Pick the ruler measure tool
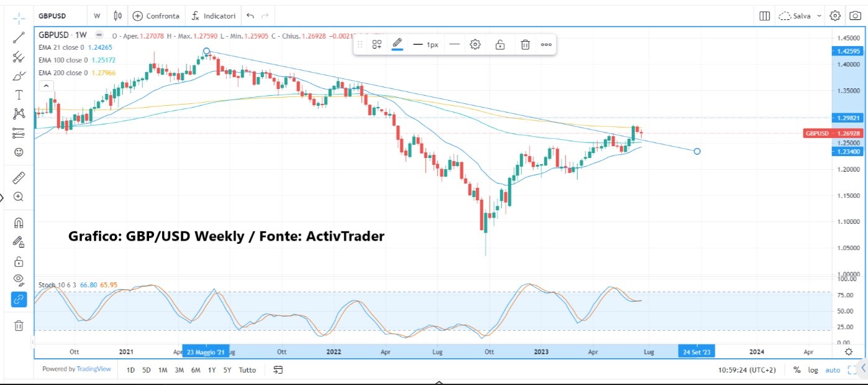The image size is (868, 385). [19, 178]
